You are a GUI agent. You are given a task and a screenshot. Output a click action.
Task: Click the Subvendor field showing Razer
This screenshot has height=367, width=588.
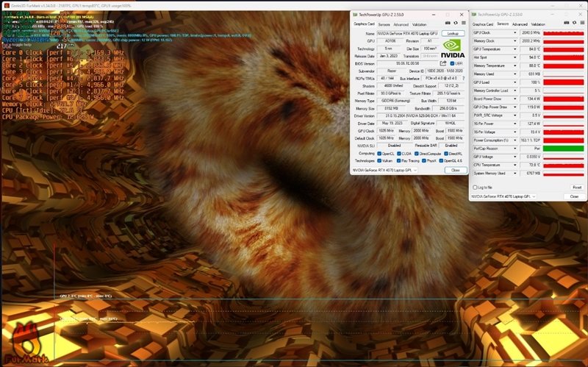click(392, 71)
